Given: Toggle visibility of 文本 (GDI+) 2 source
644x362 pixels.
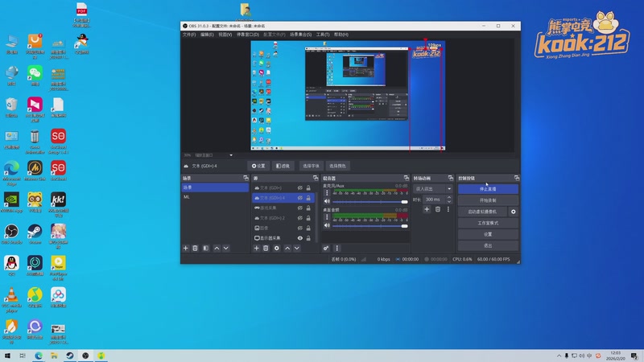Looking at the screenshot, I should tap(300, 218).
